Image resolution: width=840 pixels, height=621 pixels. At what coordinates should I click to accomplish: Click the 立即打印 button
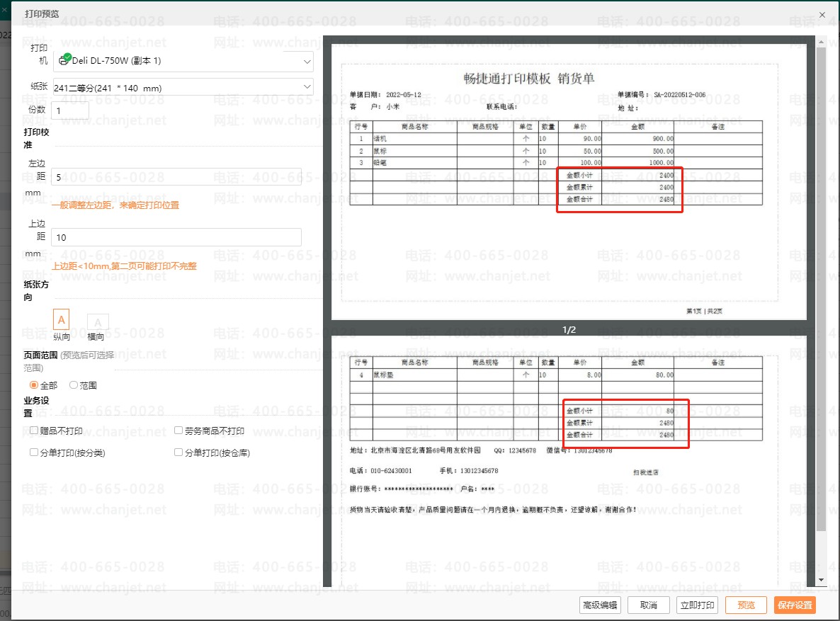click(x=697, y=605)
